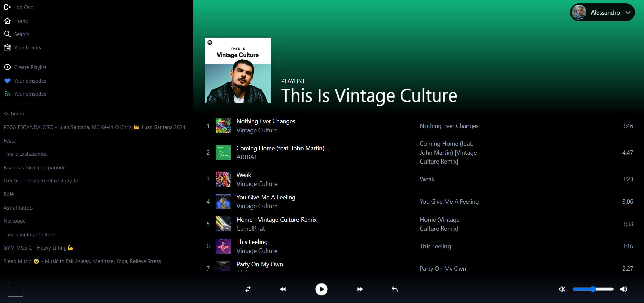Click duration 4:47 on second track
This screenshot has height=303, width=644.
pos(628,153)
